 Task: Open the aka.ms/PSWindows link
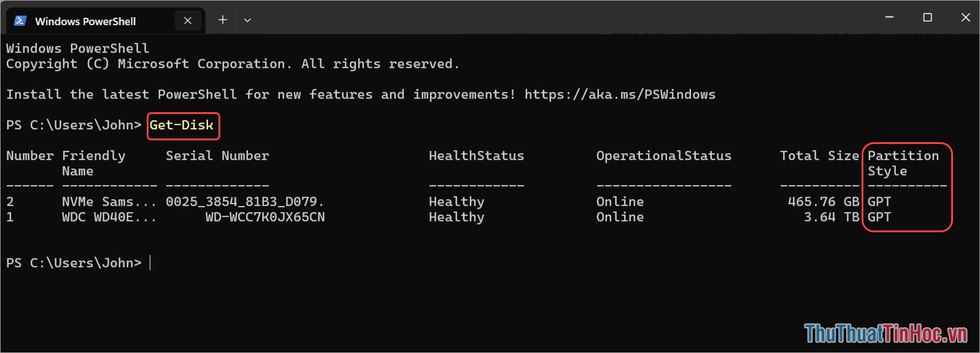620,94
